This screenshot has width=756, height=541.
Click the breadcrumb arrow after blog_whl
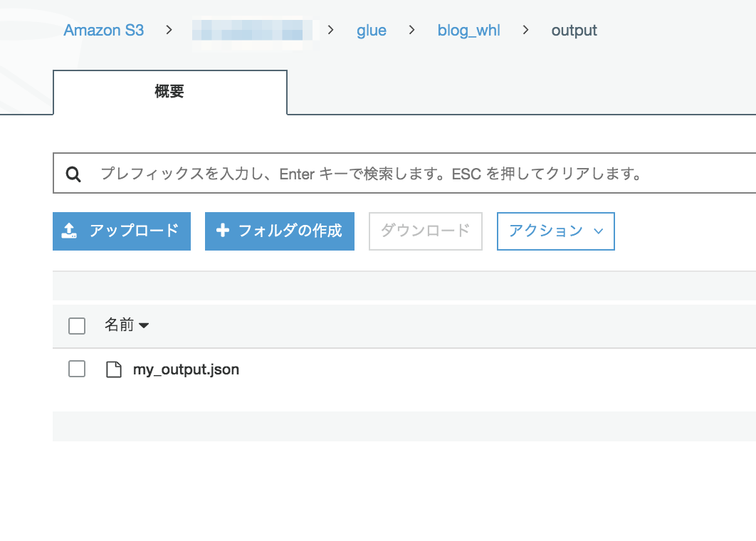(x=526, y=30)
